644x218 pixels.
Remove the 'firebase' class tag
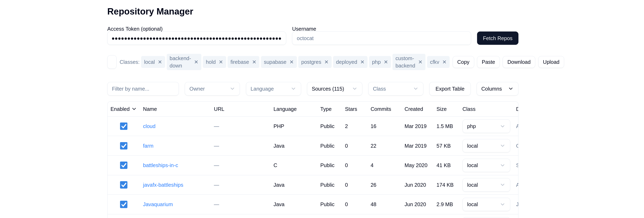click(x=254, y=62)
